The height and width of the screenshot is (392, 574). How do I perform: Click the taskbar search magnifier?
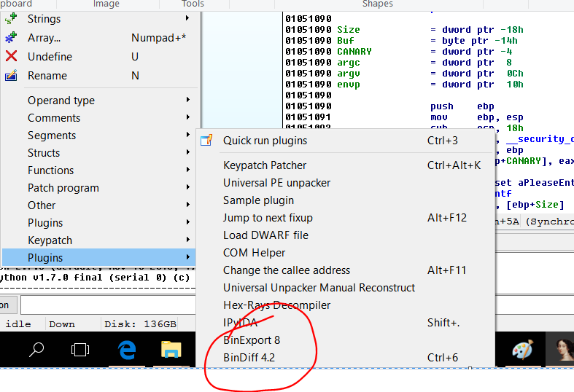[36, 350]
